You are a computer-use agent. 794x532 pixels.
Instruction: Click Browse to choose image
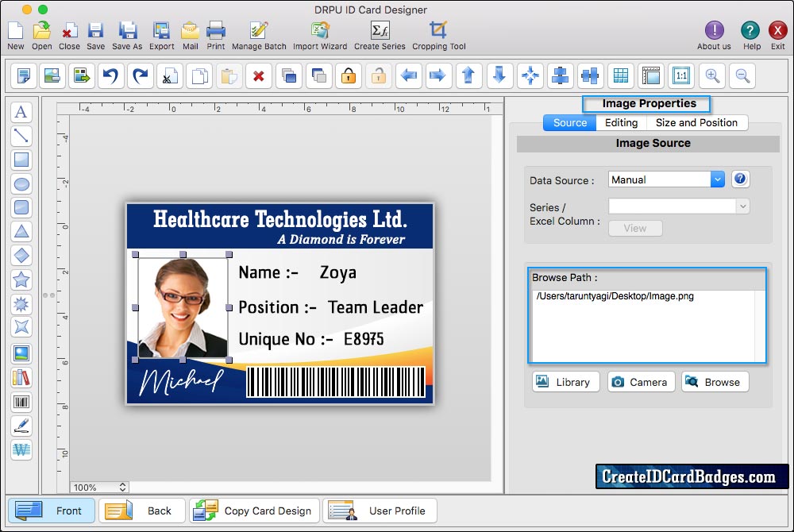click(715, 382)
